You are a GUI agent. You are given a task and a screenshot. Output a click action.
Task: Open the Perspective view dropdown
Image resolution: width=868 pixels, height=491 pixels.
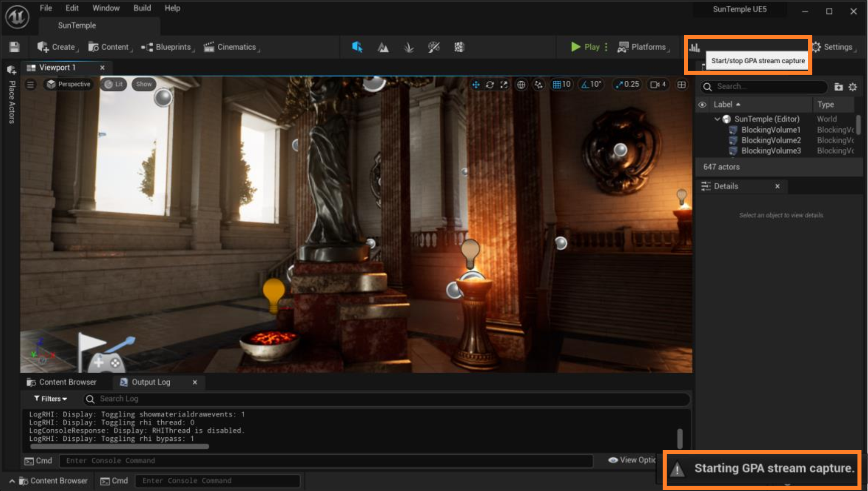[69, 84]
